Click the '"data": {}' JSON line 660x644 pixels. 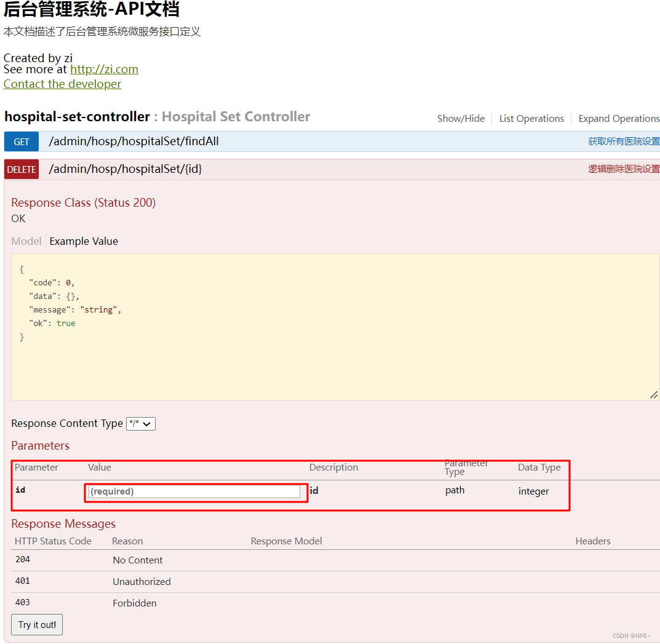54,296
